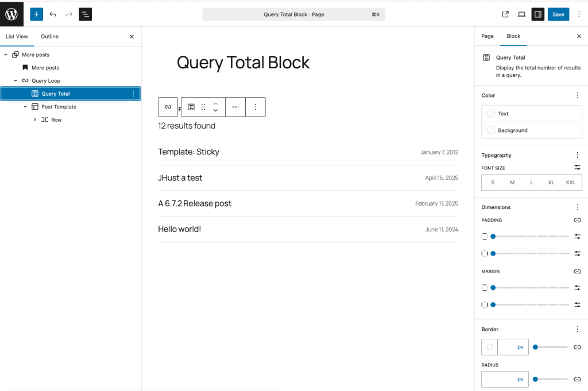
Task: Collapse the Query Loop tree item
Action: coord(16,80)
